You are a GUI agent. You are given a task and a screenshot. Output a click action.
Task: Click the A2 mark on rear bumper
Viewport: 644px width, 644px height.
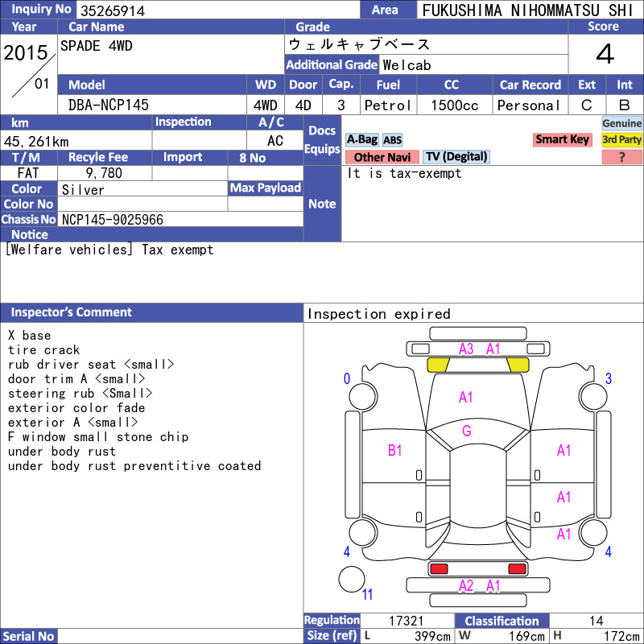(466, 586)
